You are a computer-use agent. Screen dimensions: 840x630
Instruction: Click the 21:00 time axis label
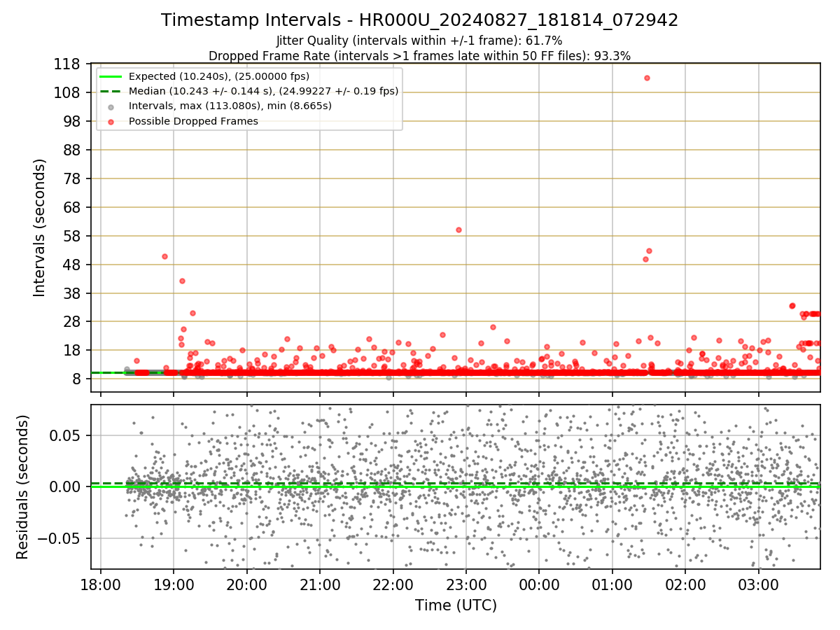[320, 584]
